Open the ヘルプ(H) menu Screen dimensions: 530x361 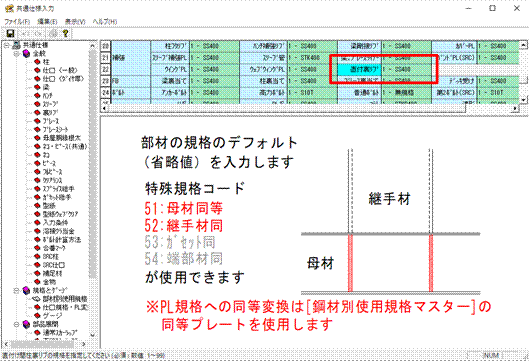(x=105, y=21)
